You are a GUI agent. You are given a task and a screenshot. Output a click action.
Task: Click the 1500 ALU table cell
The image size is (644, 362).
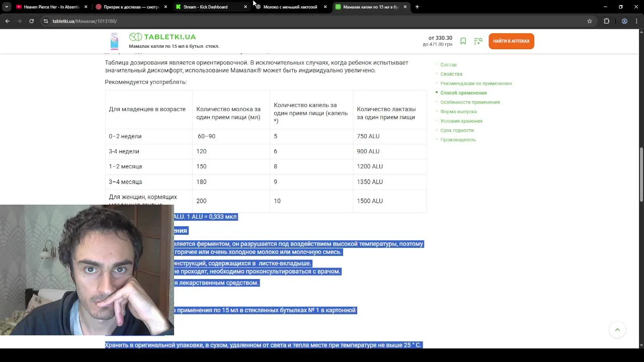[x=390, y=201]
